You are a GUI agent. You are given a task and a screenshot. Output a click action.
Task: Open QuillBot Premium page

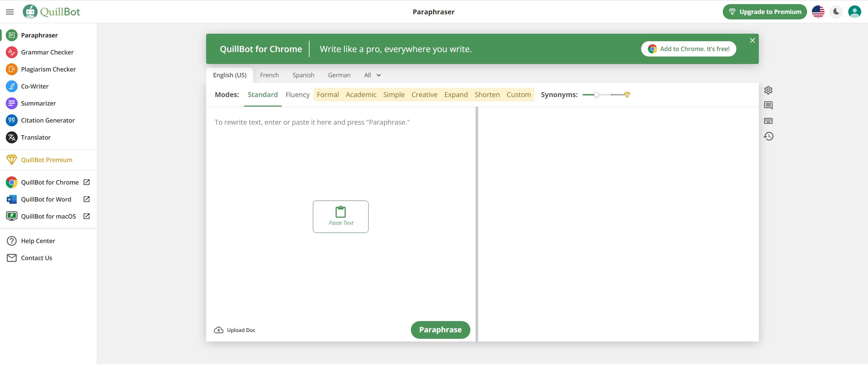click(48, 160)
